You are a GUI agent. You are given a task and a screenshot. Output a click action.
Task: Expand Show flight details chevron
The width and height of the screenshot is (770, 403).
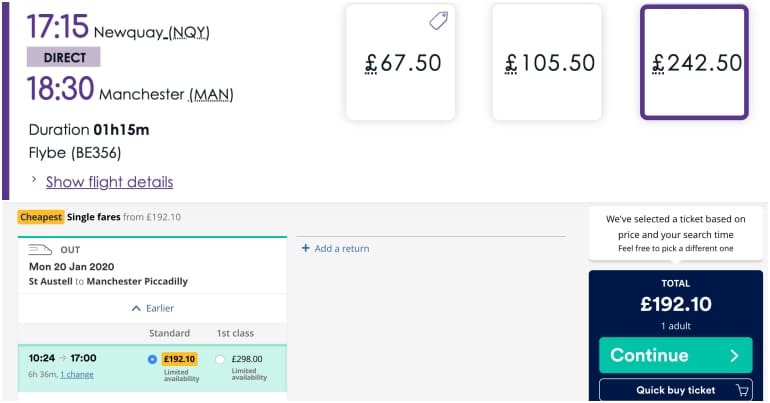point(34,179)
